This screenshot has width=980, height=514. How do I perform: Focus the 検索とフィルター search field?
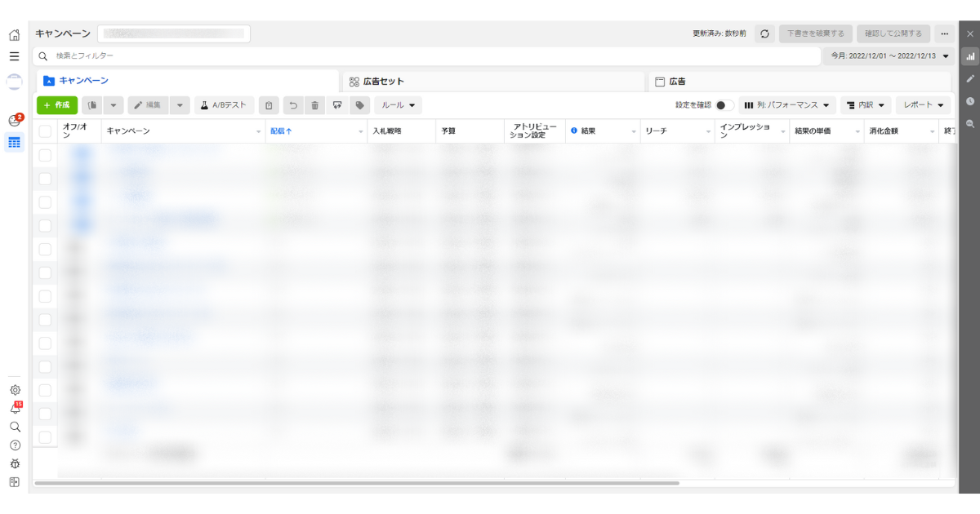[426, 56]
